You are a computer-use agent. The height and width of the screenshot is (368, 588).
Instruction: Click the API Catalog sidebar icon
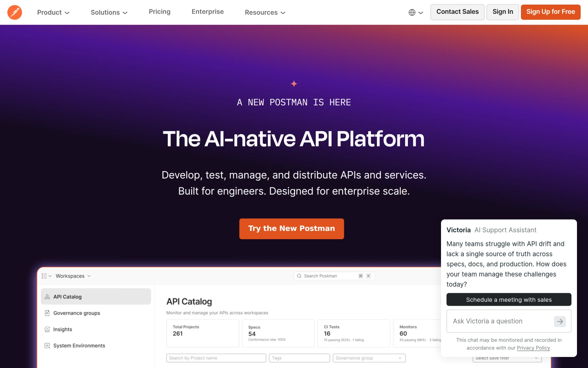pyautogui.click(x=47, y=297)
